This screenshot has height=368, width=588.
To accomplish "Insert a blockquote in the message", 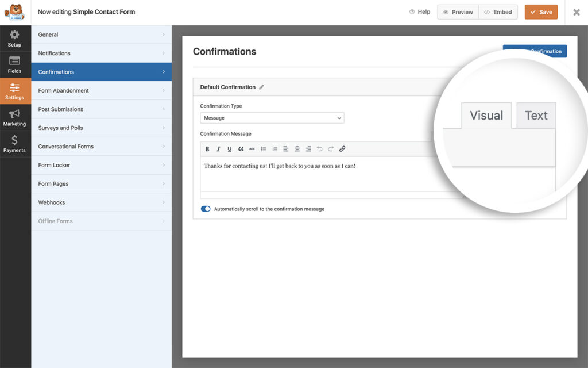I will click(x=241, y=148).
